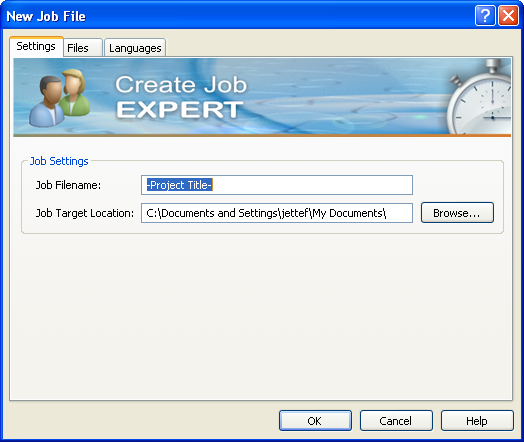Click the "Job Filename:" label

point(69,185)
